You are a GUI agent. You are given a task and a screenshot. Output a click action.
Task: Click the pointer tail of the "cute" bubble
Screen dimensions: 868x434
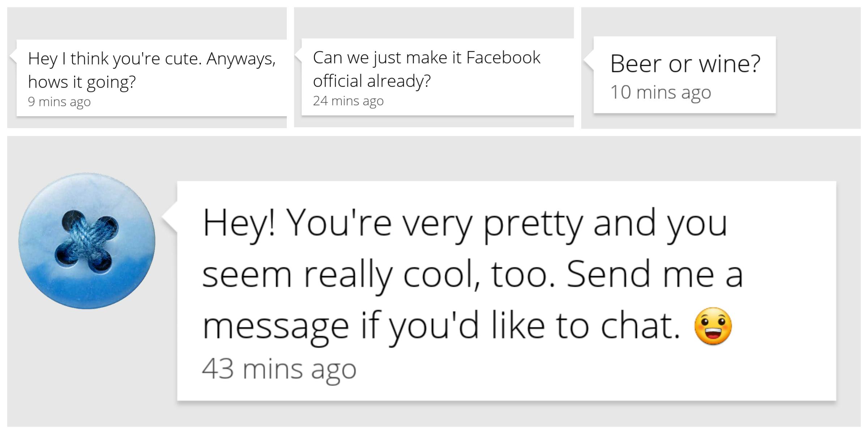(13, 57)
